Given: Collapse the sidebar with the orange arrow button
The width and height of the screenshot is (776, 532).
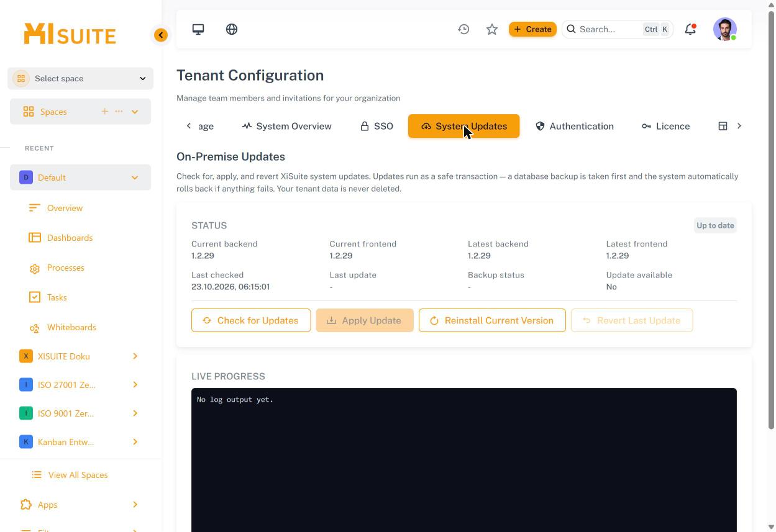Looking at the screenshot, I should 161,35.
